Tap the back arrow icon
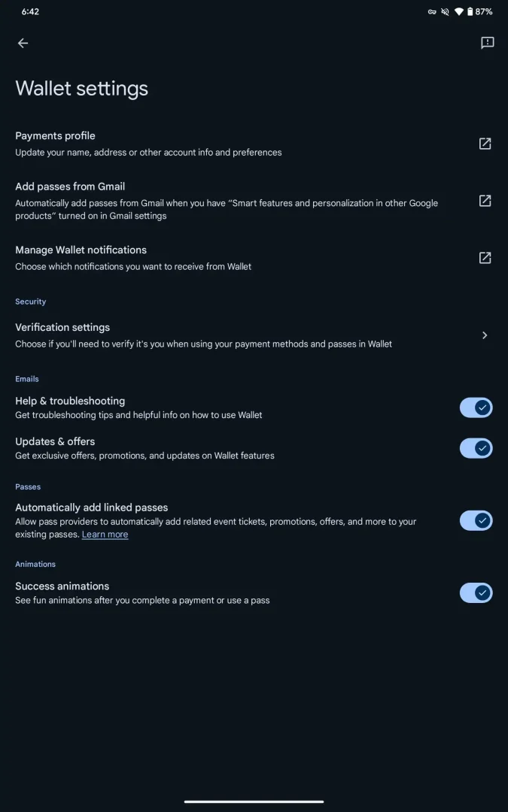Screen dimensions: 508x812 [23, 43]
